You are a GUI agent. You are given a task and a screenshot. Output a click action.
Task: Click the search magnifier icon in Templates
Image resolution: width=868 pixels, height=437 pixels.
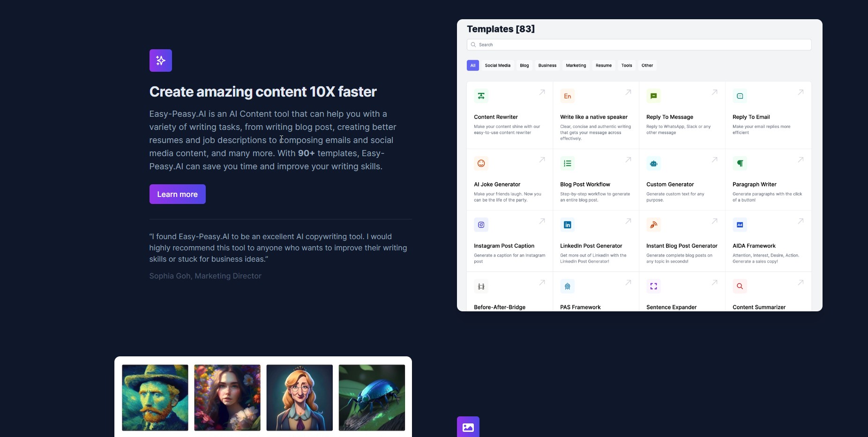pyautogui.click(x=473, y=45)
